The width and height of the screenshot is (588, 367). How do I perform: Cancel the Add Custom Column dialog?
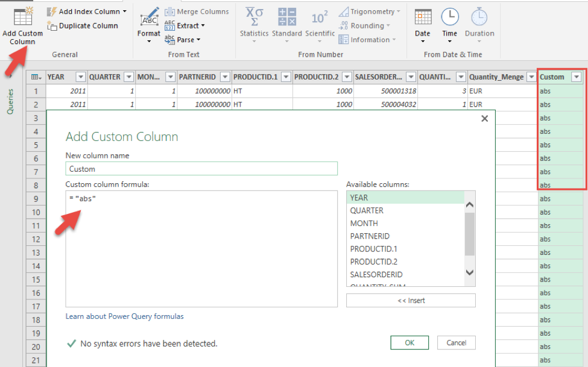point(457,343)
